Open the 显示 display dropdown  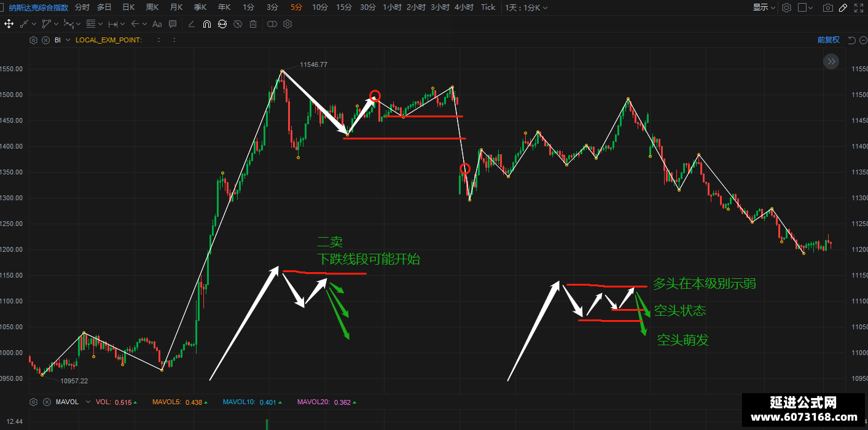pyautogui.click(x=764, y=7)
